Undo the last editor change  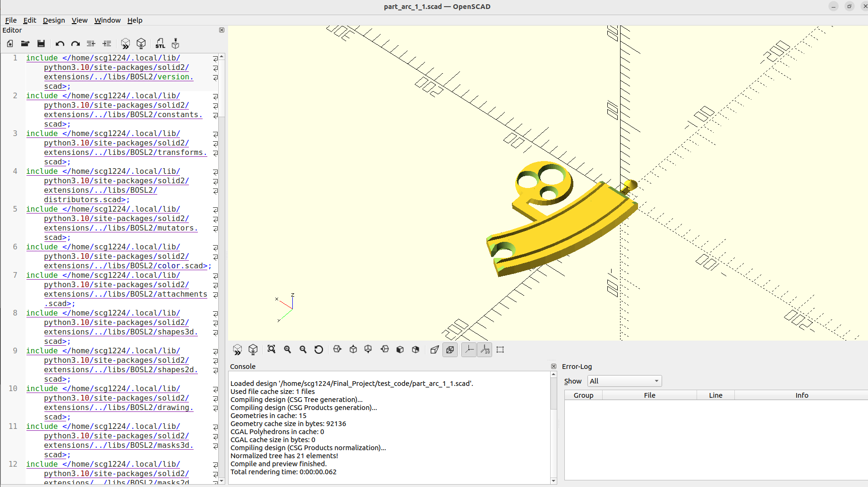pos(60,43)
